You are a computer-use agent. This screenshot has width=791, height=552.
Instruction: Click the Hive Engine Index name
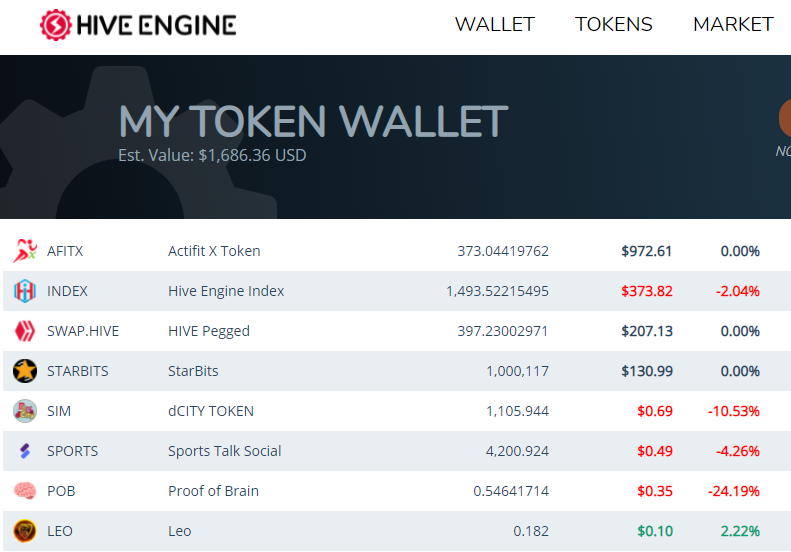[x=226, y=291]
